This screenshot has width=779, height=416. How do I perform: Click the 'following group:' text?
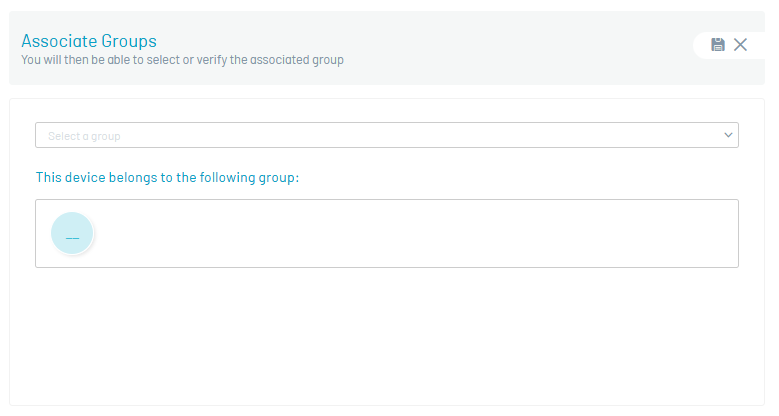pyautogui.click(x=249, y=177)
